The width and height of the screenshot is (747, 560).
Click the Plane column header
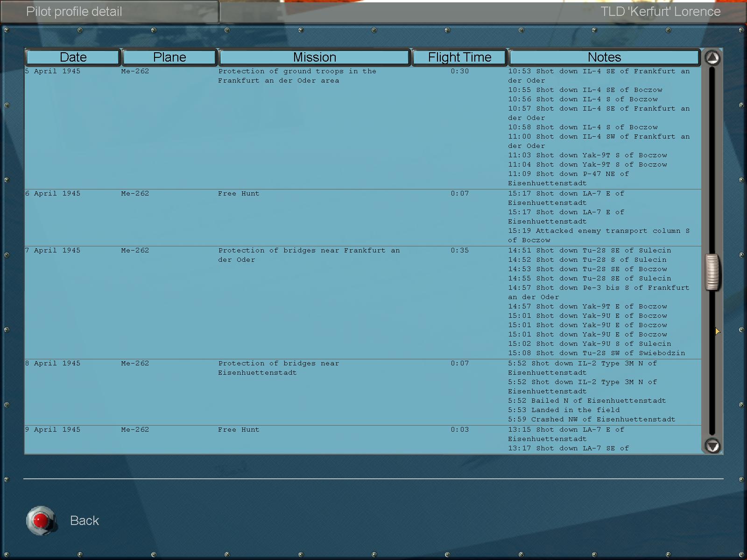169,57
